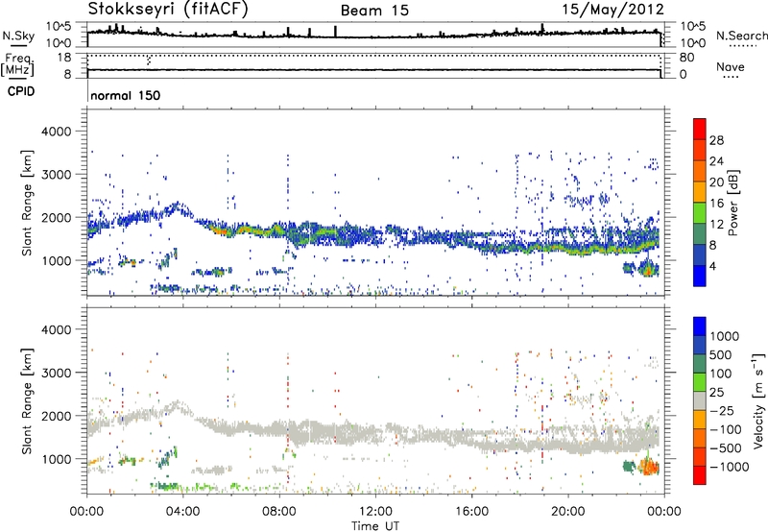
Task: Click the blue bottom of the Power colorbar
Action: 700,276
